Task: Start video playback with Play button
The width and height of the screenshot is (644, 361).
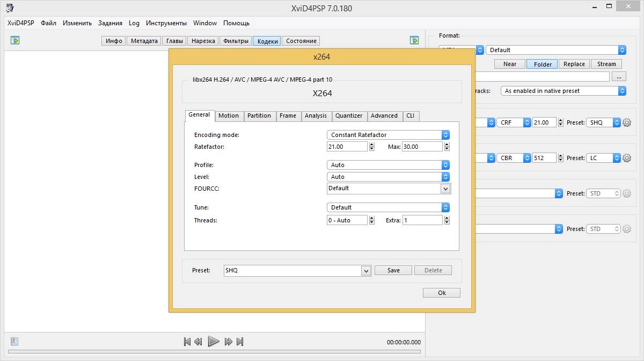Action: 213,341
